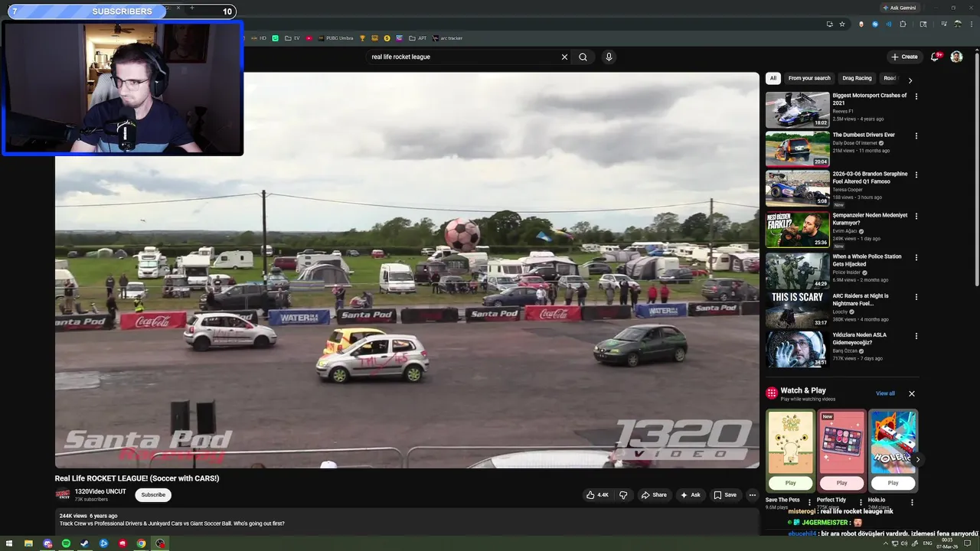This screenshot has width=980, height=551.
Task: Click the Create button
Action: point(904,57)
